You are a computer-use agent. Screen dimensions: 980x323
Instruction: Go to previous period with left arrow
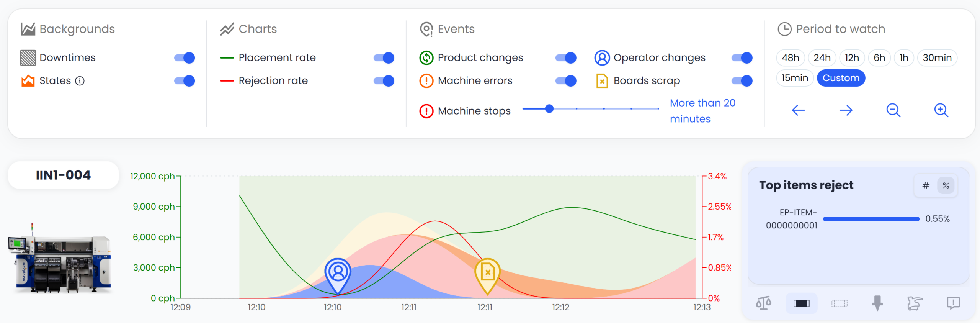(x=798, y=110)
